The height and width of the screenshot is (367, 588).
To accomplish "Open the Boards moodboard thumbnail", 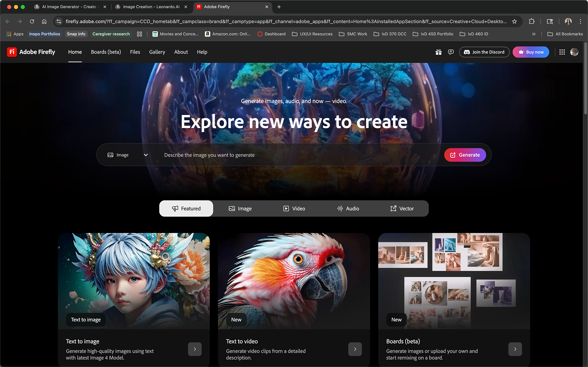I will 454,281.
